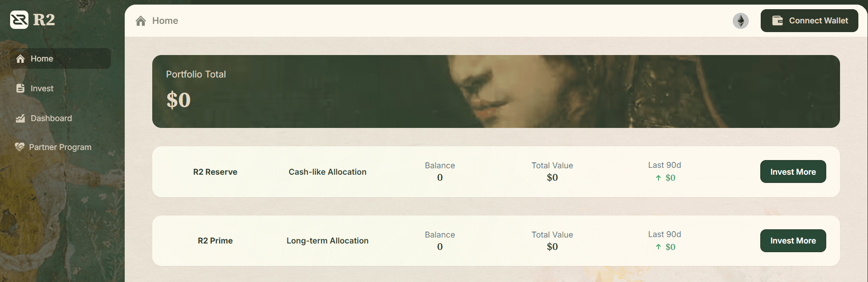868x282 pixels.
Task: Go to the Dashboard menu item
Action: (x=51, y=118)
